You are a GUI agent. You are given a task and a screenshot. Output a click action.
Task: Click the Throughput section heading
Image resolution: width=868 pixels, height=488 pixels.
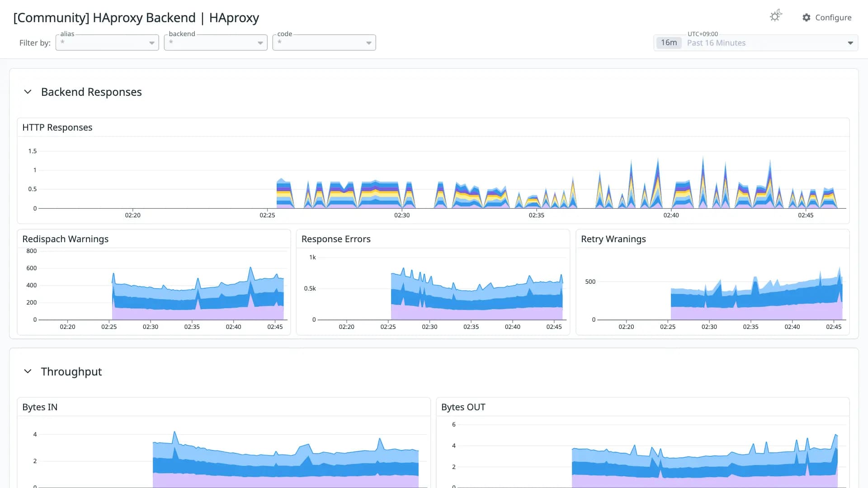tap(71, 371)
